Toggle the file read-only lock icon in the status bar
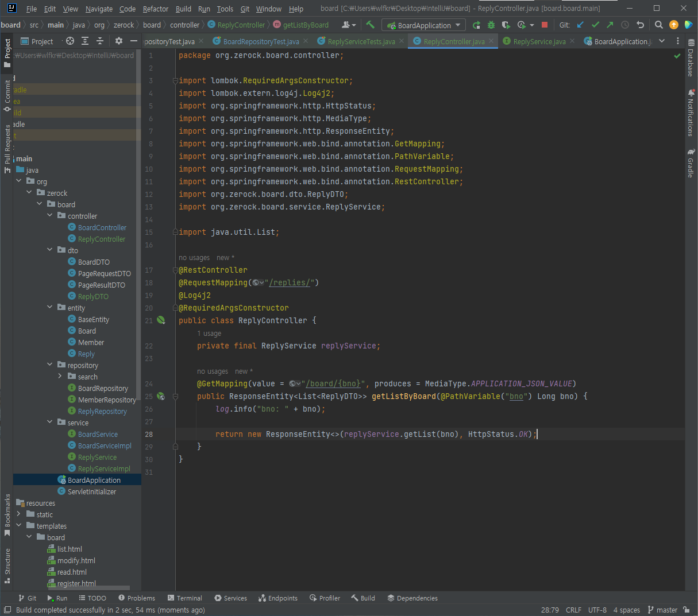The width and height of the screenshot is (698, 616). tap(687, 610)
